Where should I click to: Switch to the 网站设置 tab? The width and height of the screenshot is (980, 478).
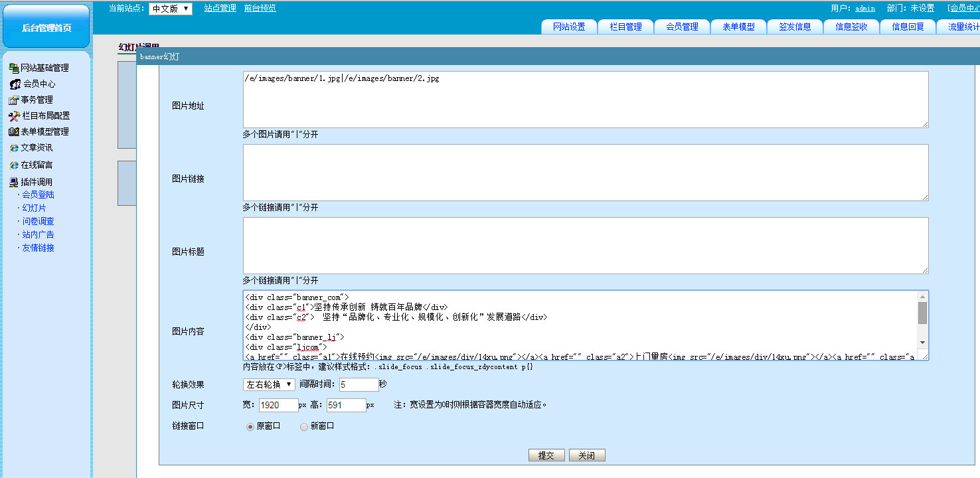point(569,27)
